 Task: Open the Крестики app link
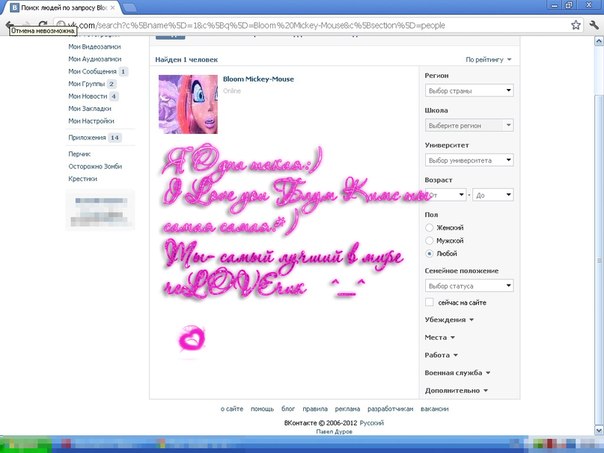pos(83,178)
